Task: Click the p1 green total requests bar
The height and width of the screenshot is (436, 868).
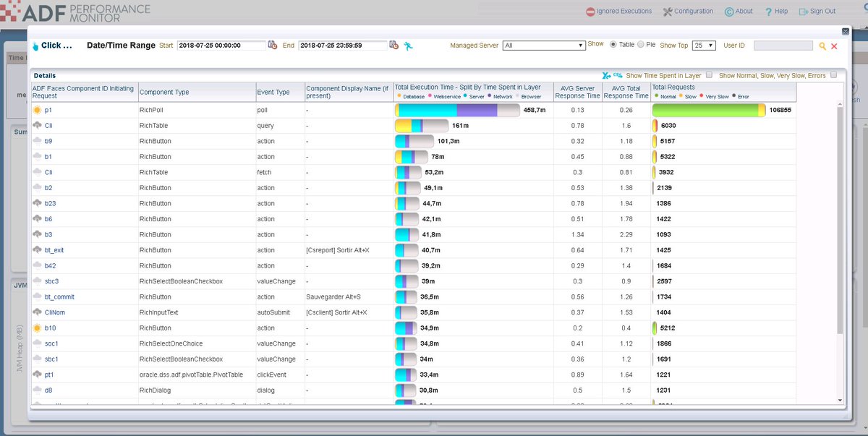Action: click(x=709, y=110)
